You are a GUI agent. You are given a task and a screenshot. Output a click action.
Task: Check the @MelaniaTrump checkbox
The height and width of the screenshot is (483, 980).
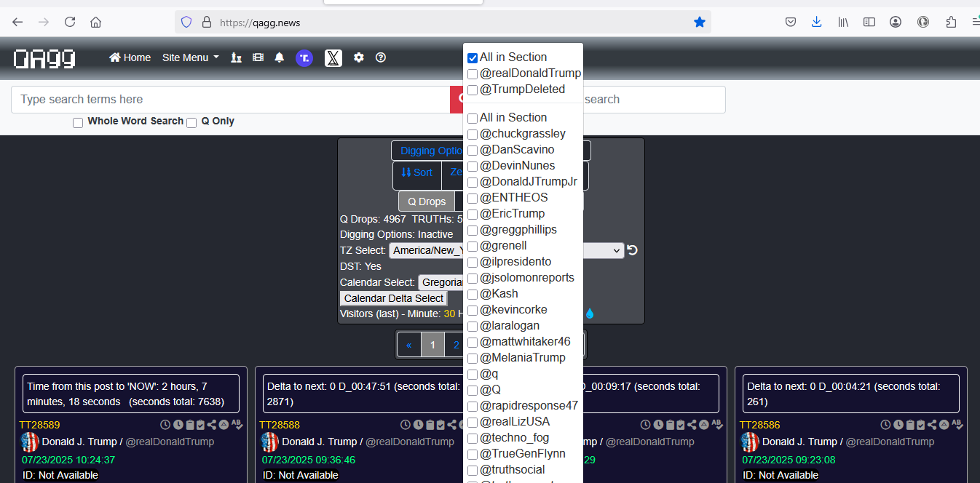tap(473, 359)
